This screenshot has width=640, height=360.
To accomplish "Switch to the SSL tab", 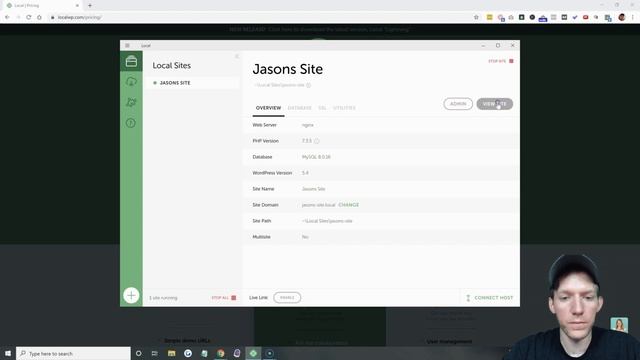I will 322,108.
